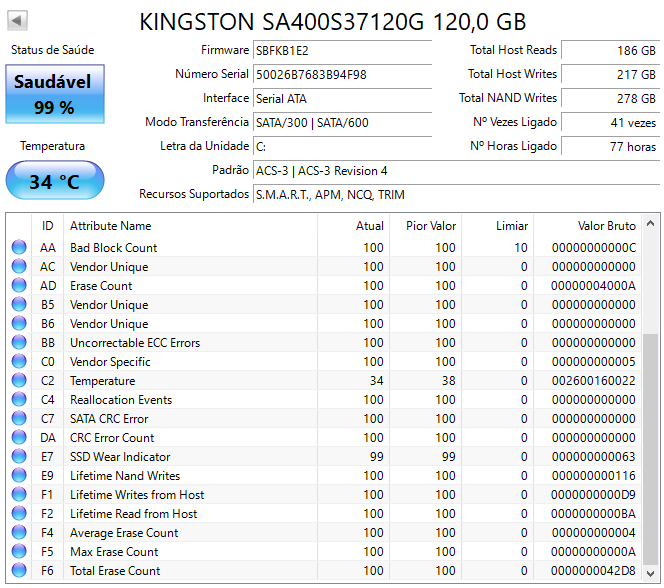Click raw value 00000000000C

[x=594, y=247]
